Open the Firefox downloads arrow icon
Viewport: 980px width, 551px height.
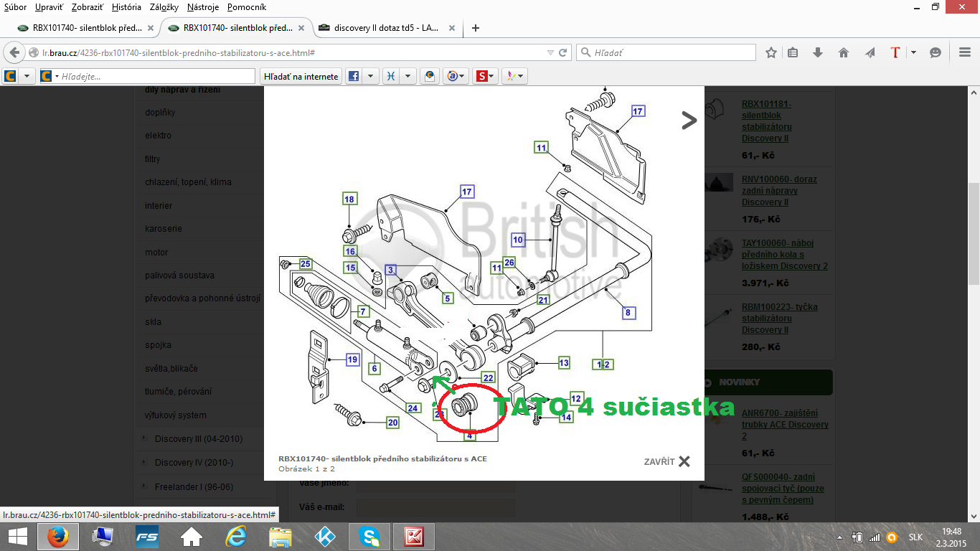818,53
